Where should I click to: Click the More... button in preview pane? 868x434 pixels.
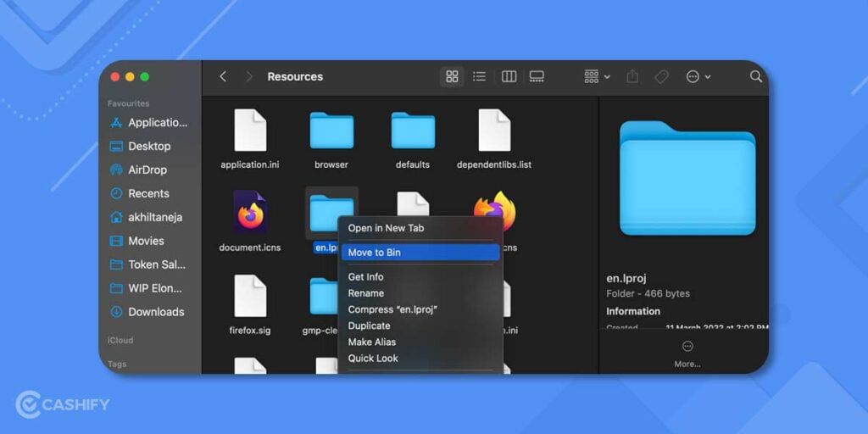click(x=687, y=354)
